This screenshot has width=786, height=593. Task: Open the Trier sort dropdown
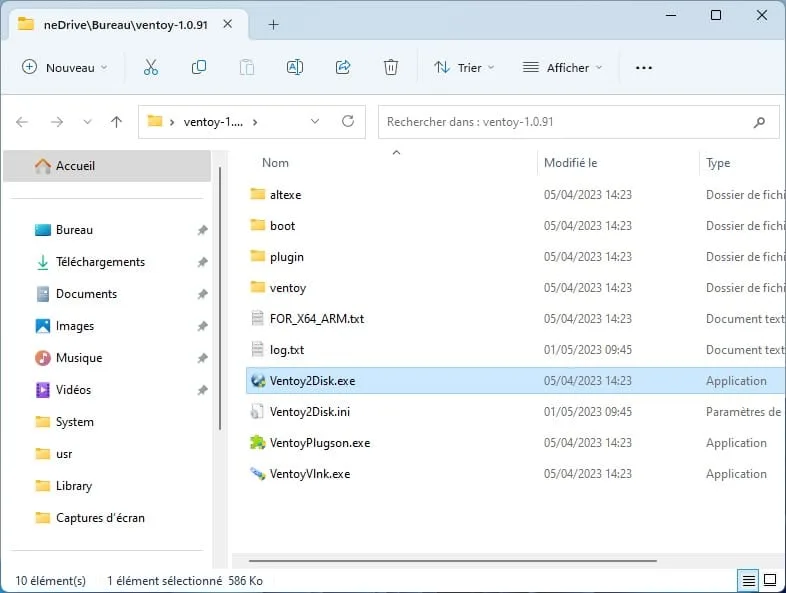click(464, 67)
